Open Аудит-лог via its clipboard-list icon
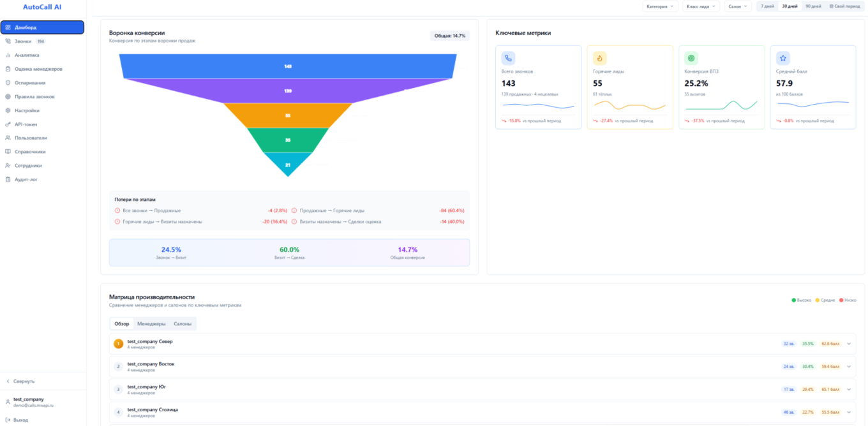Image resolution: width=868 pixels, height=426 pixels. [8, 180]
